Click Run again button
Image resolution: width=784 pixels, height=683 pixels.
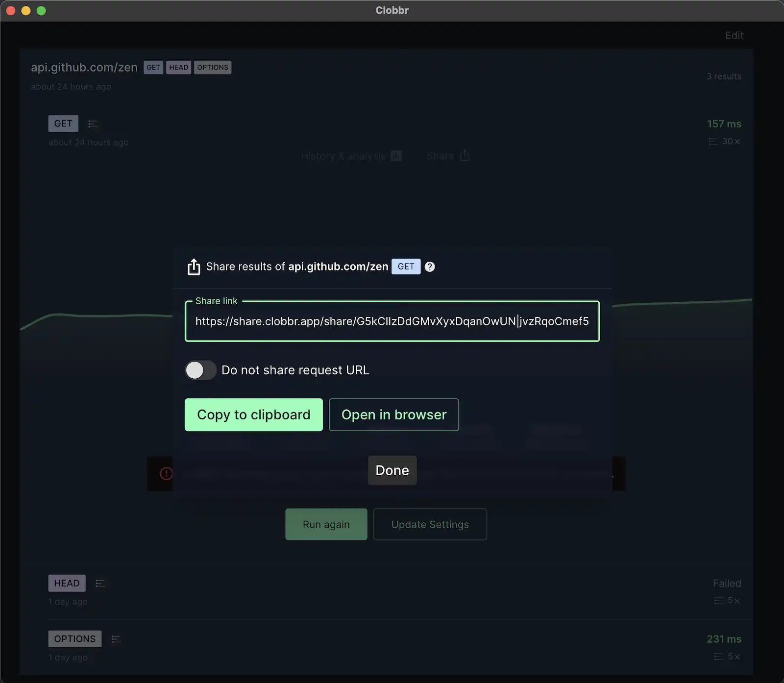[326, 524]
